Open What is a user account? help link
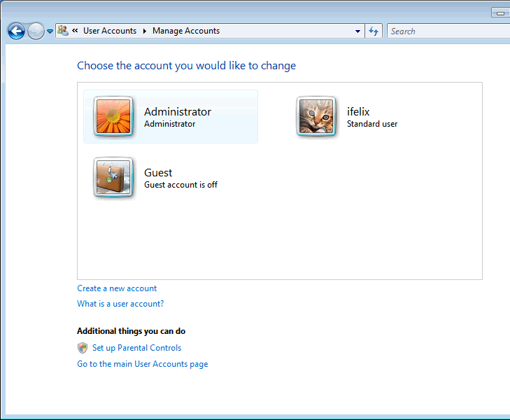The image size is (510, 420). [x=120, y=304]
